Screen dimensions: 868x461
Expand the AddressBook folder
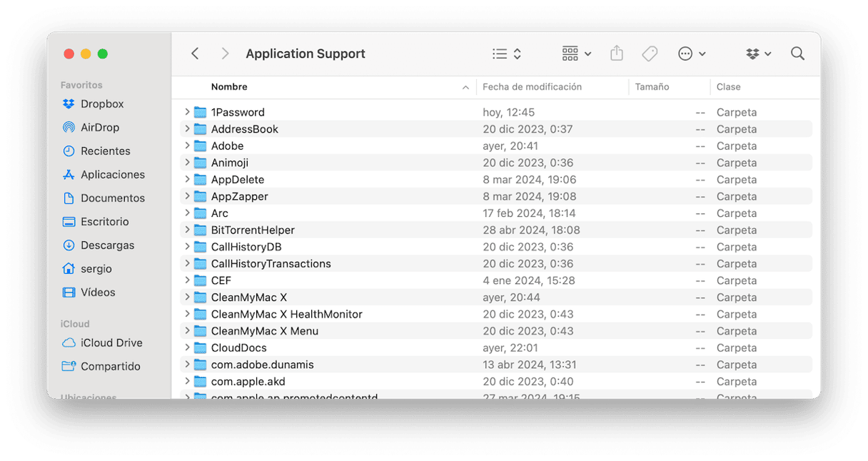[187, 128]
